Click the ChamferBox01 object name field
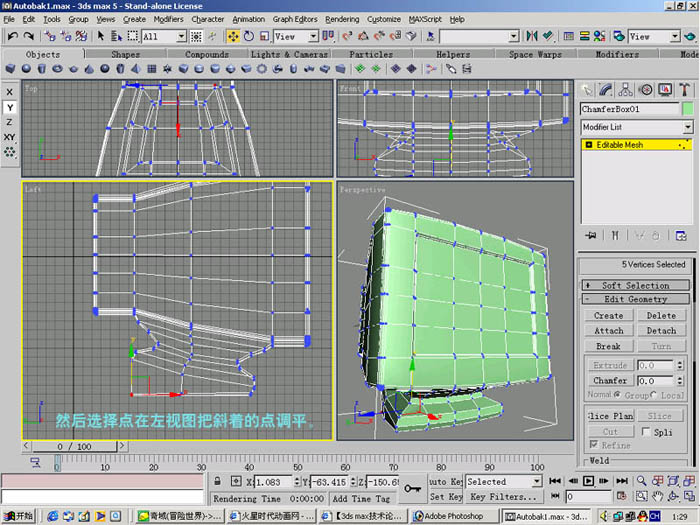Viewport: 700px width, 525px height. pos(630,109)
